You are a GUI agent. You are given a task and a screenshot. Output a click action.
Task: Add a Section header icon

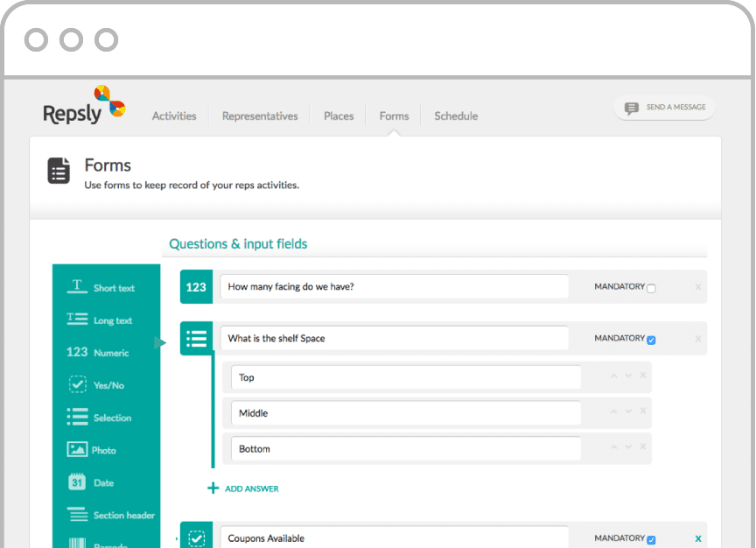click(x=77, y=514)
